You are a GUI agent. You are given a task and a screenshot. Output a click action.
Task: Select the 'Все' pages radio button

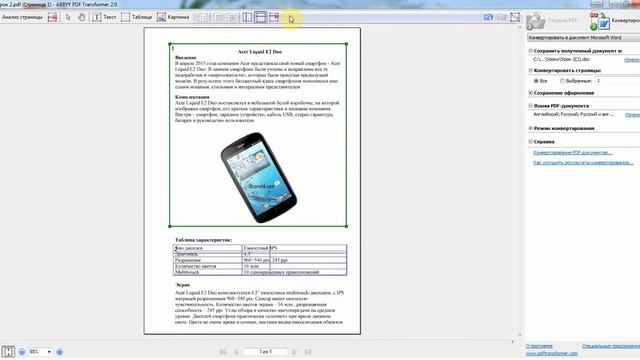[x=536, y=81]
